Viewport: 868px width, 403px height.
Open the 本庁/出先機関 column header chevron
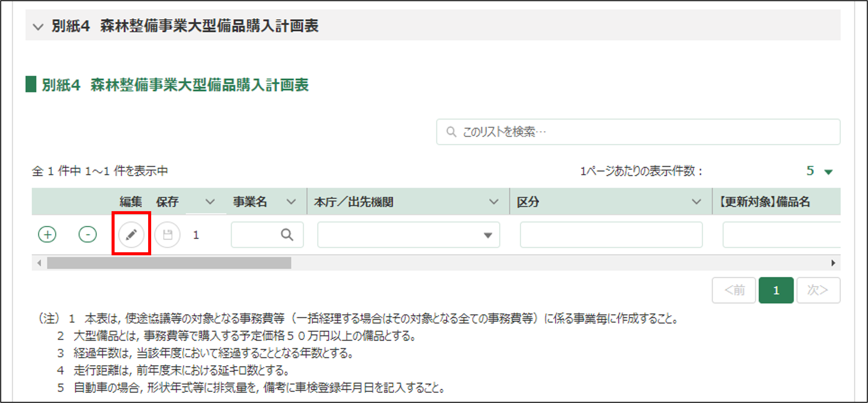(493, 202)
